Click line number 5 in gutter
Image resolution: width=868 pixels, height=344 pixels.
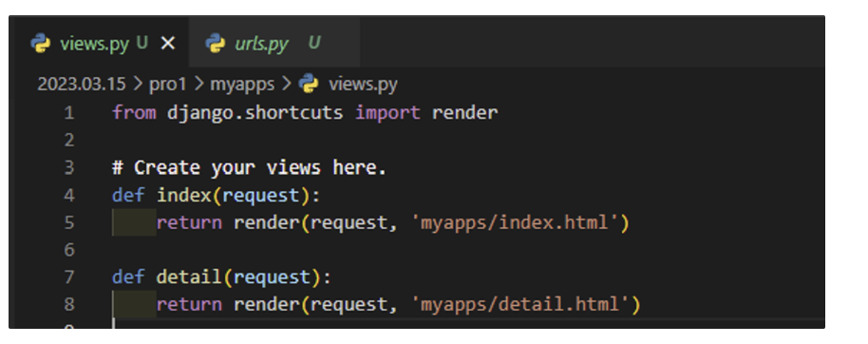[69, 222]
